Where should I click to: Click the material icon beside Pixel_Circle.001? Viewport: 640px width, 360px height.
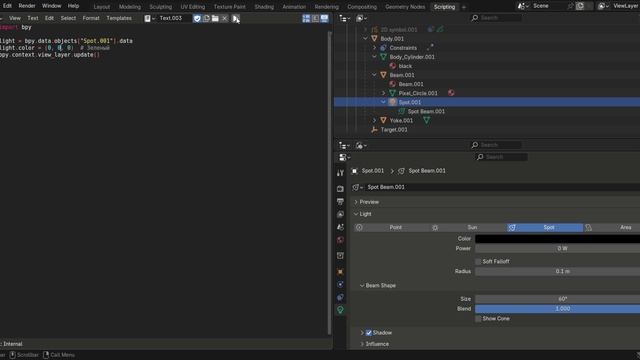pos(451,93)
